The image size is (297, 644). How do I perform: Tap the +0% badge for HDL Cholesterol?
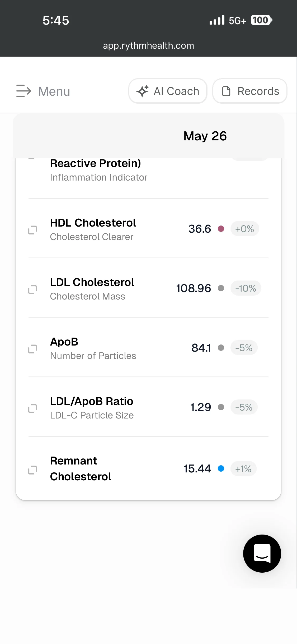tap(245, 229)
